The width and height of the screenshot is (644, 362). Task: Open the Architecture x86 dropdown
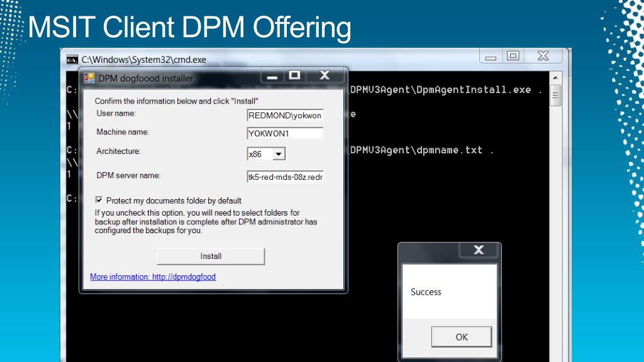coord(279,154)
